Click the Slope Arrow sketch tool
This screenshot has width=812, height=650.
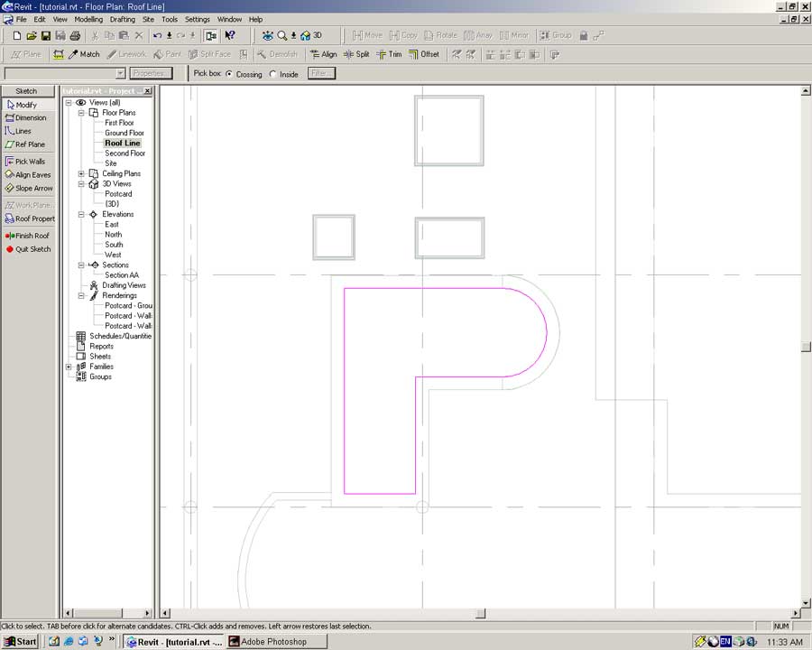(29, 188)
